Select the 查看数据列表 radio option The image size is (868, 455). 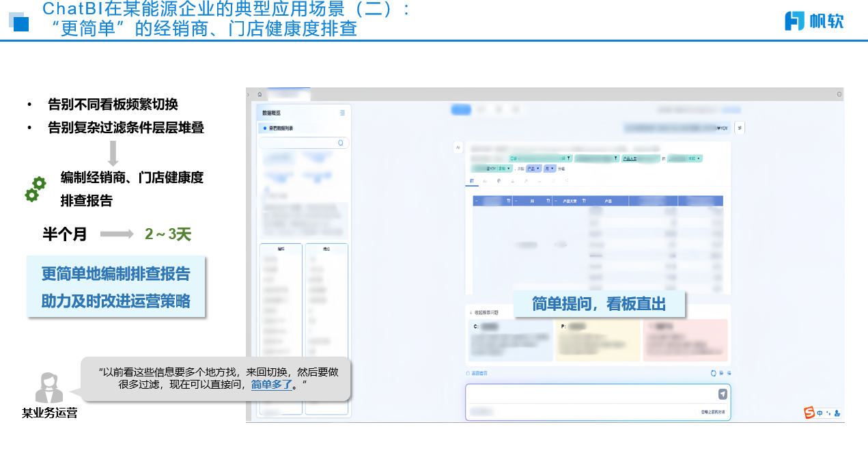(x=265, y=128)
